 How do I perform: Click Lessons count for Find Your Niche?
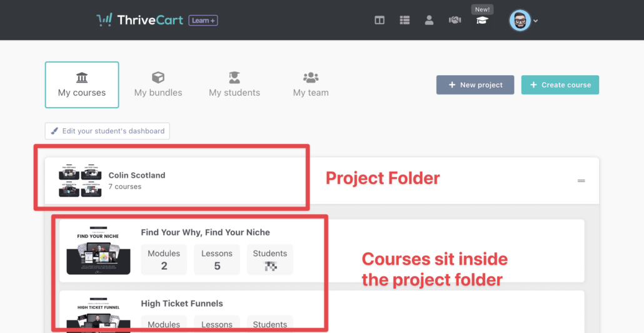pyautogui.click(x=217, y=260)
